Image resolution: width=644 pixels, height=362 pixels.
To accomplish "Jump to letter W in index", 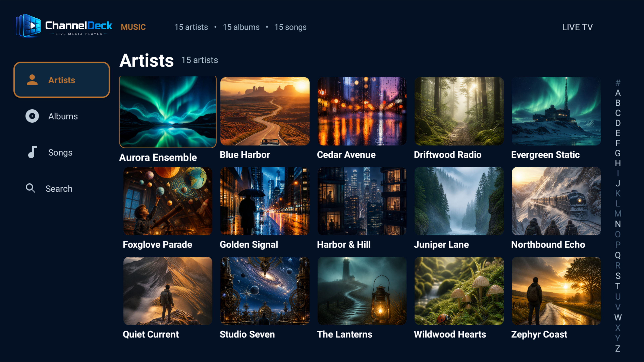I will click(618, 317).
